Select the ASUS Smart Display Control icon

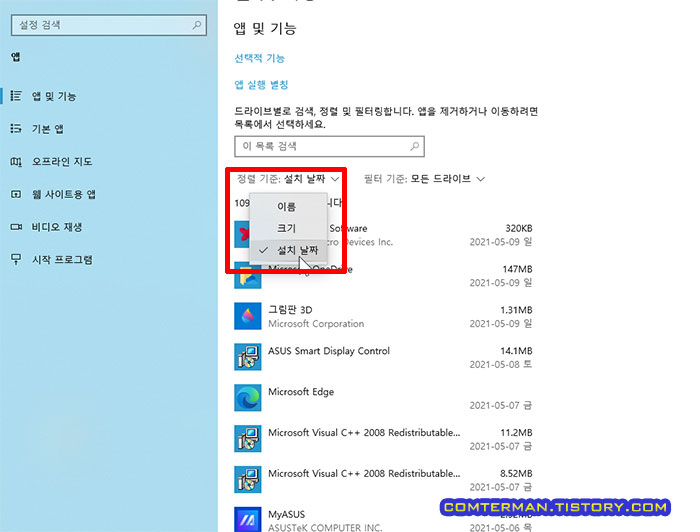pos(248,357)
